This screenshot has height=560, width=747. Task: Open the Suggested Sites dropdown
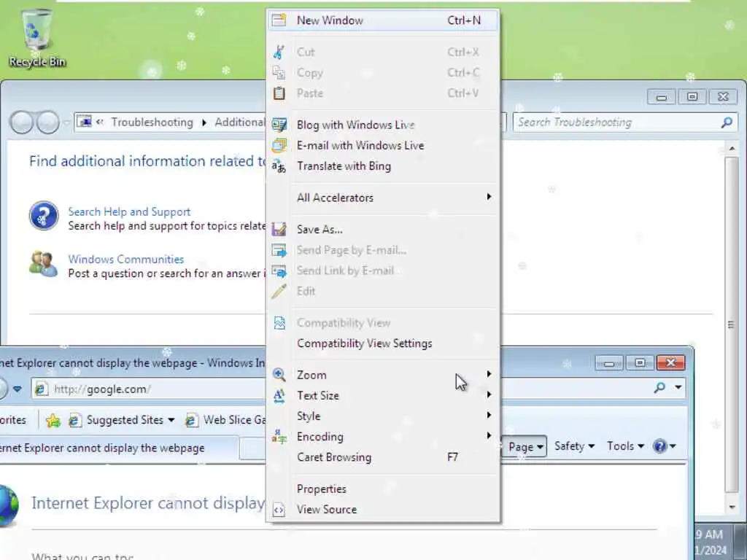pyautogui.click(x=171, y=420)
